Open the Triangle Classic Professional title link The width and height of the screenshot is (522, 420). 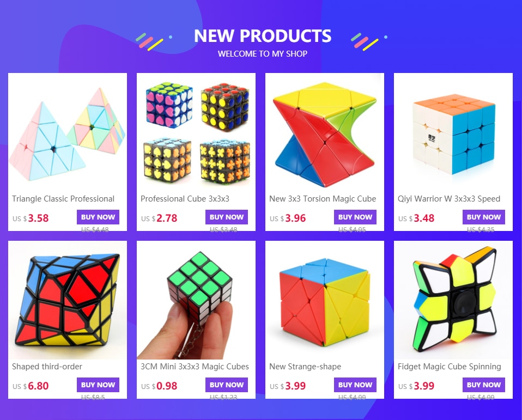[63, 199]
